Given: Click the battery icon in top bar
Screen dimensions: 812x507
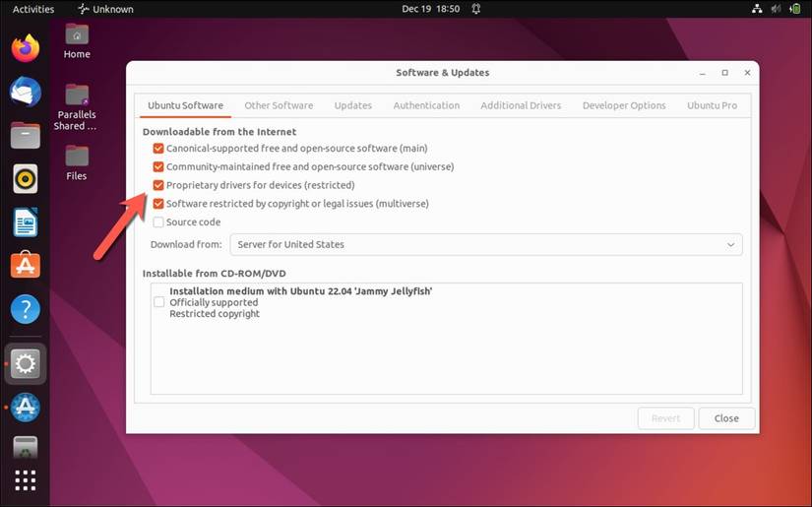Looking at the screenshot, I should [x=795, y=9].
